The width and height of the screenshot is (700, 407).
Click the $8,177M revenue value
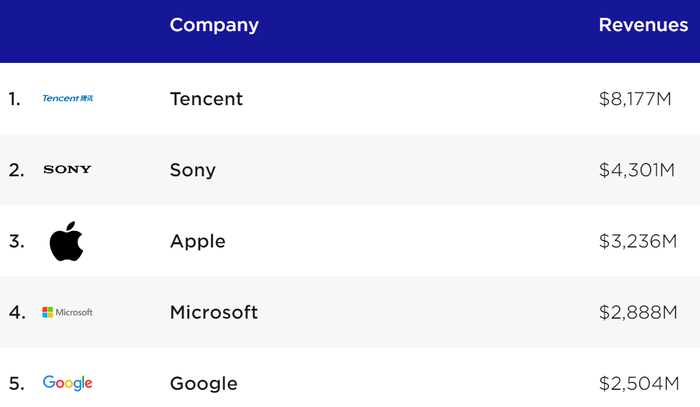pyautogui.click(x=635, y=99)
